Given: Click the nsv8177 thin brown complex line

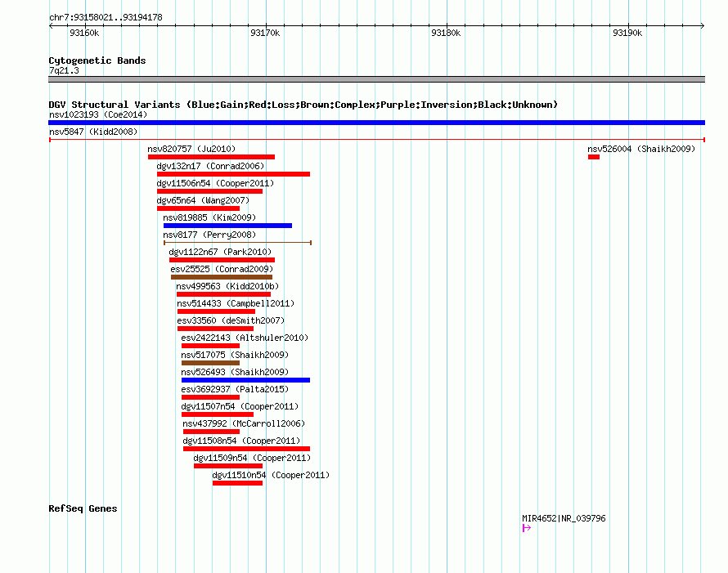Looking at the screenshot, I should point(238,242).
